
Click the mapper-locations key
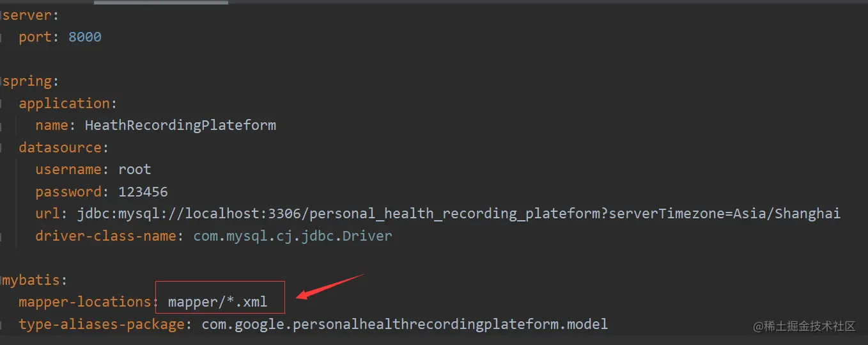pos(84,302)
